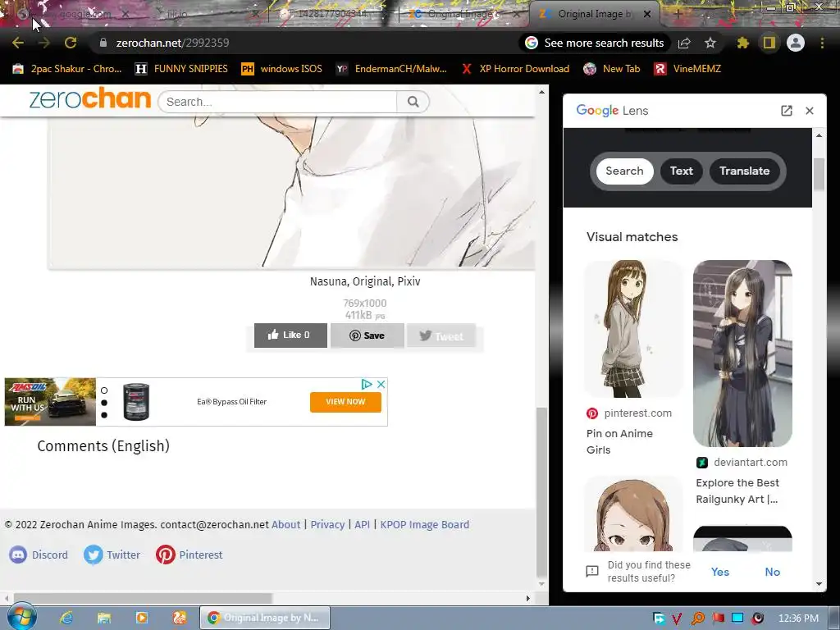Click the zerochan logo

point(90,98)
